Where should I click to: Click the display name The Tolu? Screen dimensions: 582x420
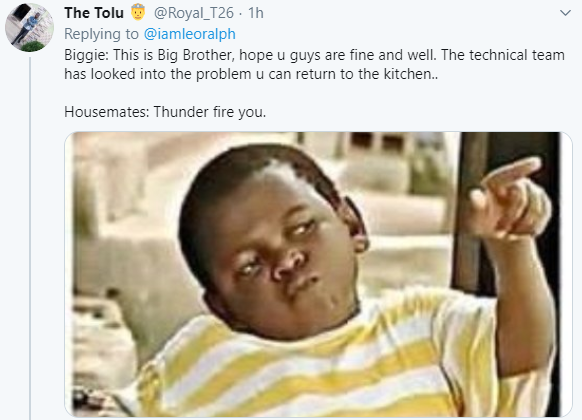(94, 13)
